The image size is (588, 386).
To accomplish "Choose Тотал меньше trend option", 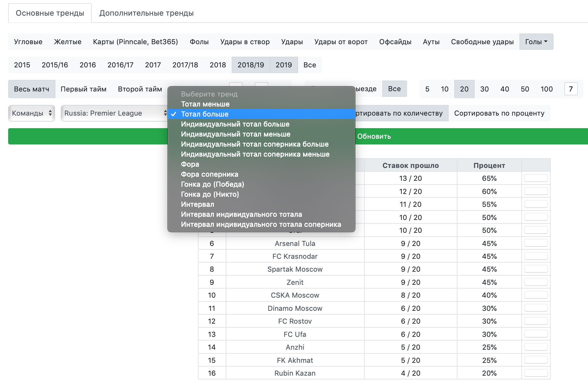I will (x=261, y=104).
